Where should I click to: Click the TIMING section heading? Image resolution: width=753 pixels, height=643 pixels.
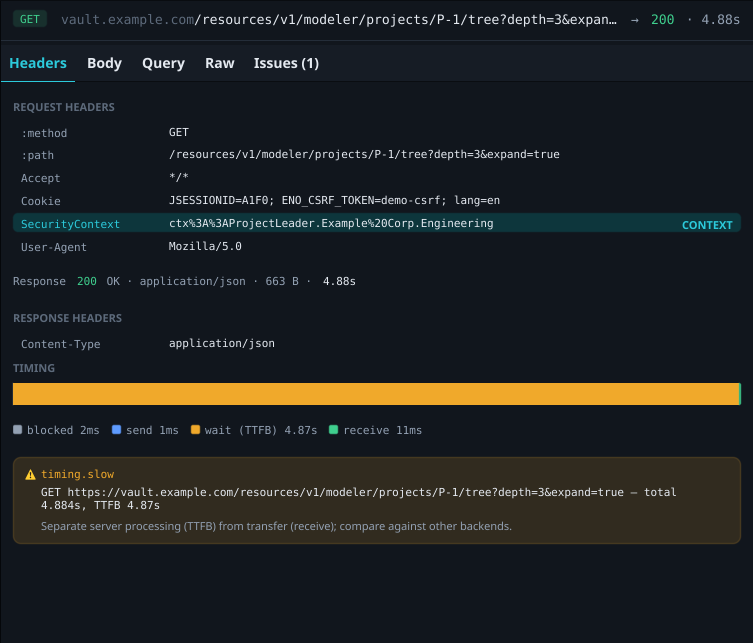[x=34, y=368]
